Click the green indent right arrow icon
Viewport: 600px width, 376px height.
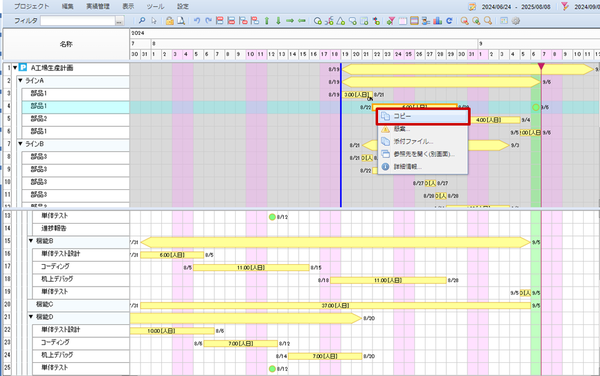point(290,21)
